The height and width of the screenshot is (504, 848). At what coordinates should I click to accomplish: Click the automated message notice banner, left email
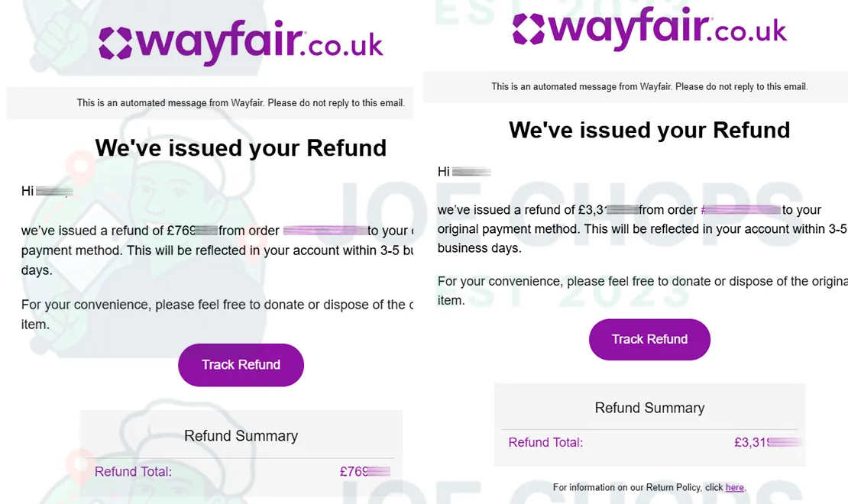(x=241, y=102)
